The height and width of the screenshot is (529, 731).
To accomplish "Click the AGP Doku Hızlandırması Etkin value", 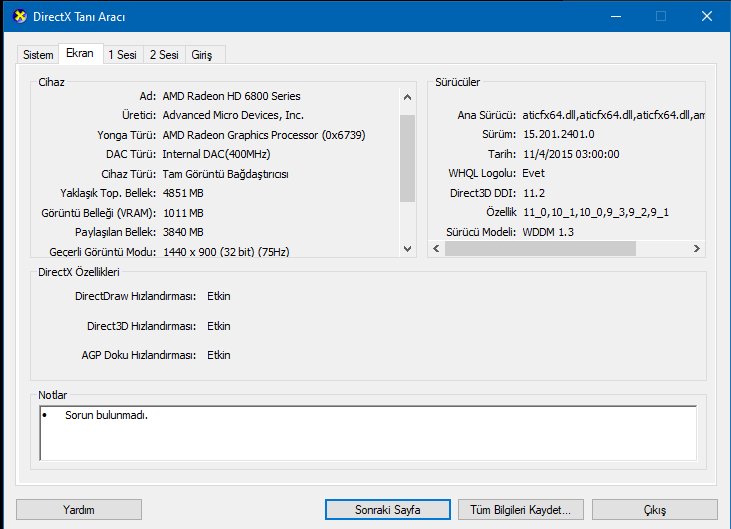I will tap(219, 355).
